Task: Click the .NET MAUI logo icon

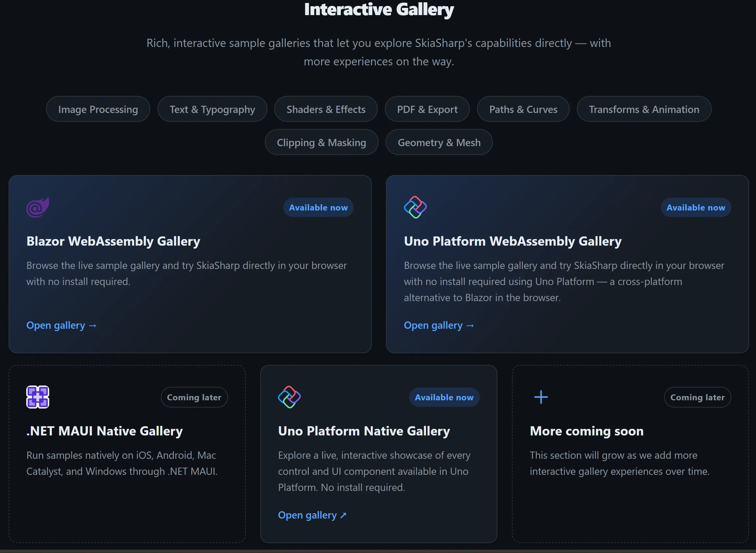Action: pyautogui.click(x=38, y=397)
